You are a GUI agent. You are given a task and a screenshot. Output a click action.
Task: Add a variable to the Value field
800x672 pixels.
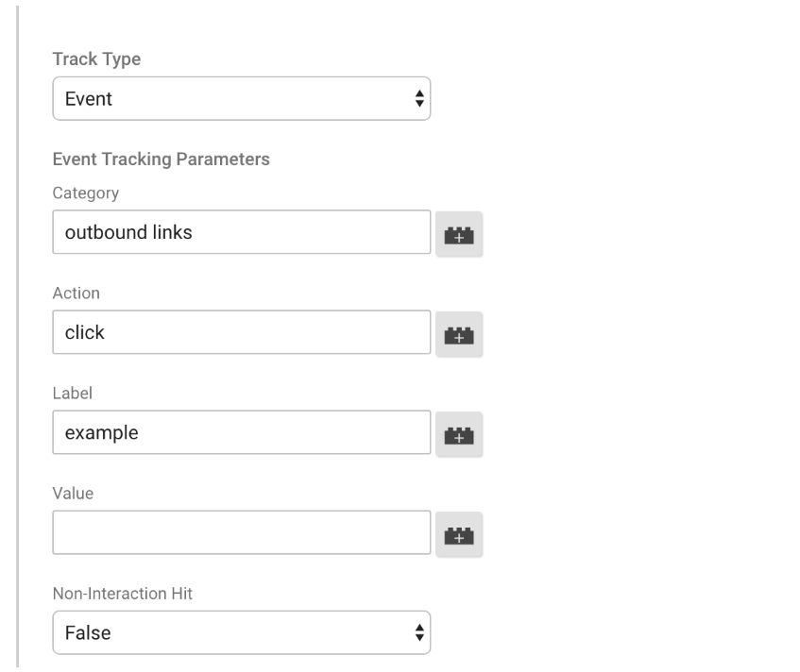[x=459, y=534]
